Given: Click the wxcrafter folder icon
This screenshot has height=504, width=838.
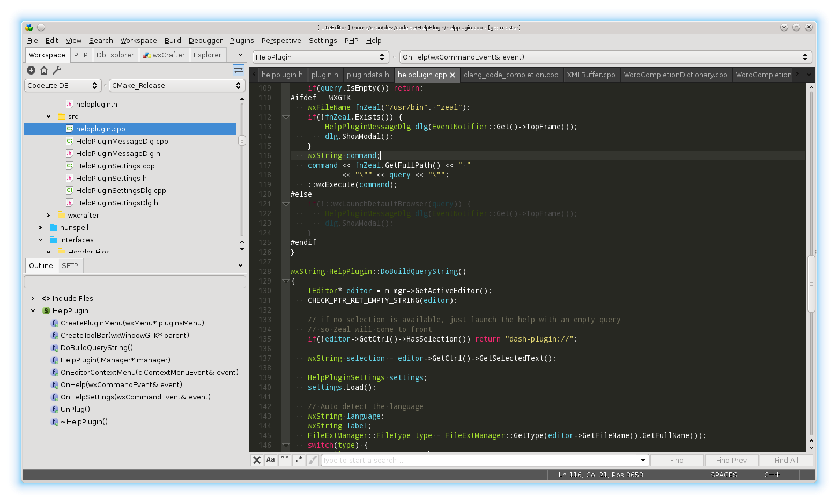Looking at the screenshot, I should coord(61,215).
